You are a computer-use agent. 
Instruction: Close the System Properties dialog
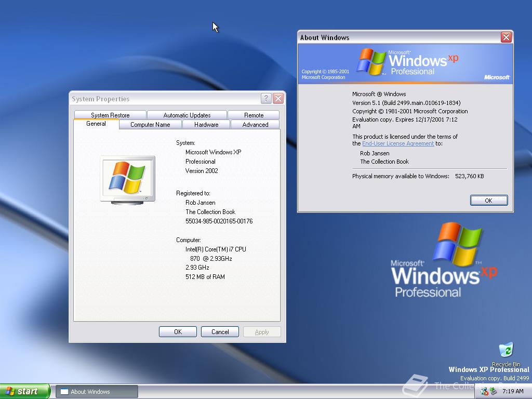pyautogui.click(x=278, y=98)
